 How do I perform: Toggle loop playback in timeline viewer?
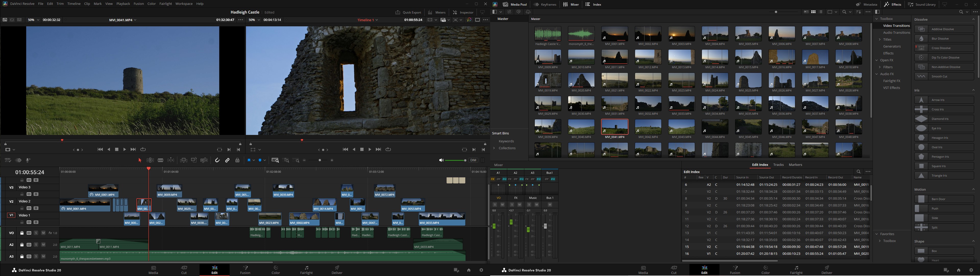[388, 149]
